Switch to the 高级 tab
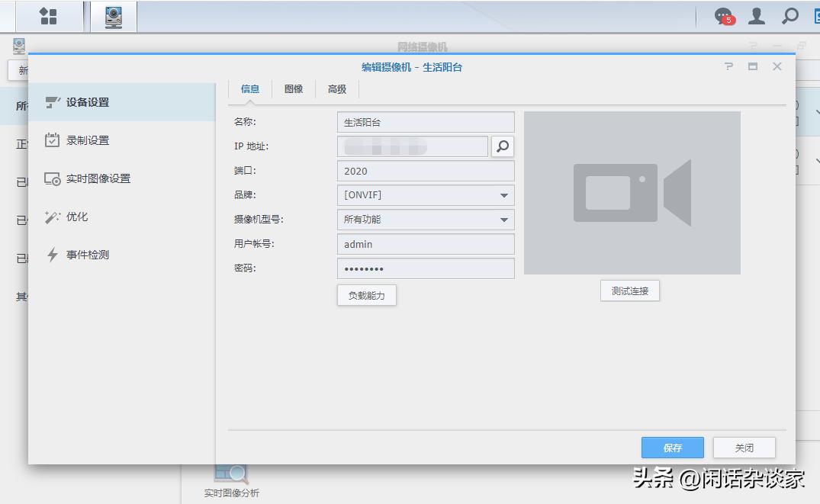The height and width of the screenshot is (504, 820). (x=336, y=88)
